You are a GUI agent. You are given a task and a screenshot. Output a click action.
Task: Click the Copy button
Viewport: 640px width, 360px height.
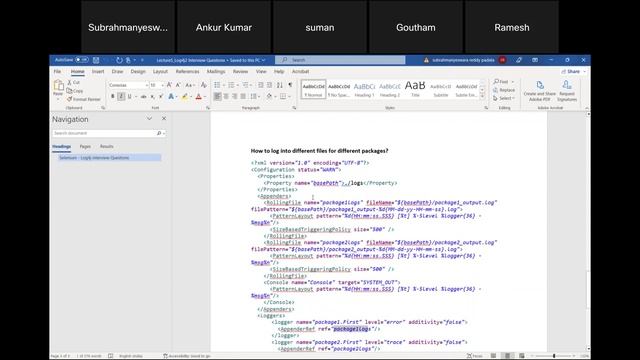tap(75, 91)
